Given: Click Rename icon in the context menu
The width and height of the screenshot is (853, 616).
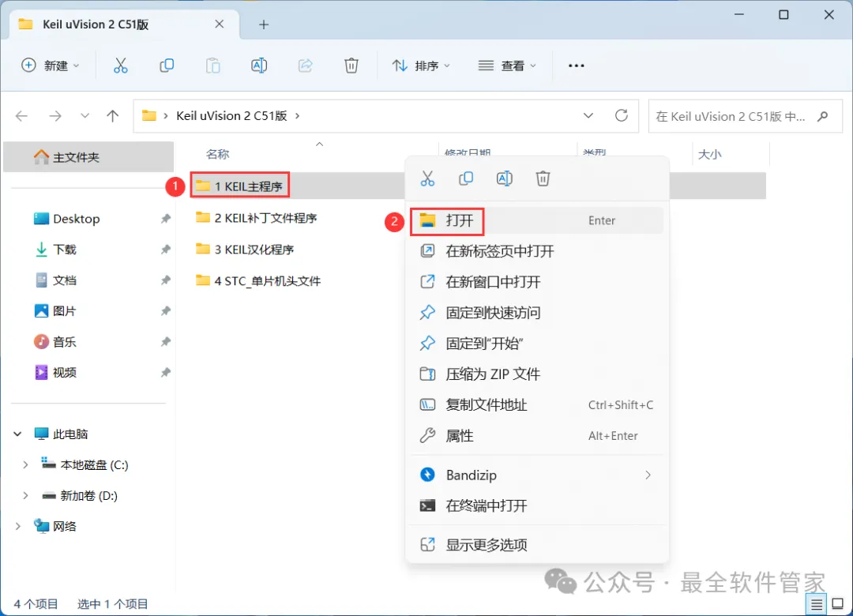Looking at the screenshot, I should pyautogui.click(x=504, y=178).
